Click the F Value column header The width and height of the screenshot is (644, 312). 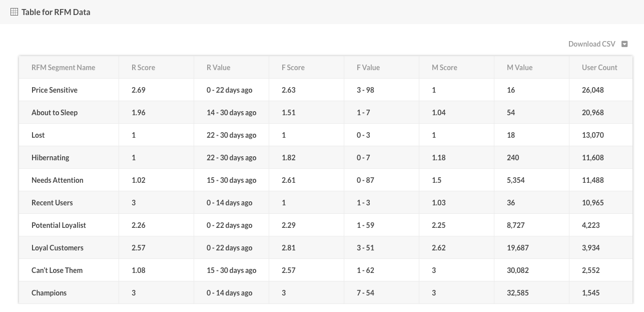click(x=368, y=68)
